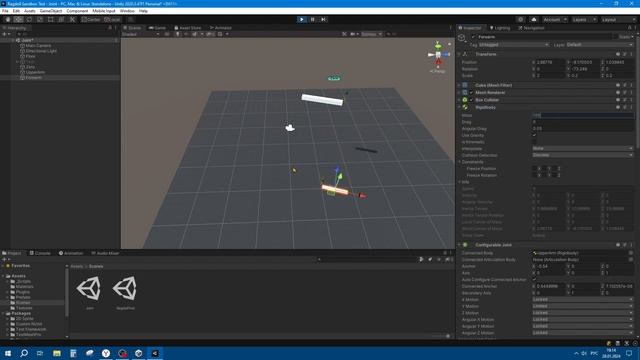The width and height of the screenshot is (640, 360).
Task: Toggle Freeze Rotation X checkbox
Action: point(534,175)
